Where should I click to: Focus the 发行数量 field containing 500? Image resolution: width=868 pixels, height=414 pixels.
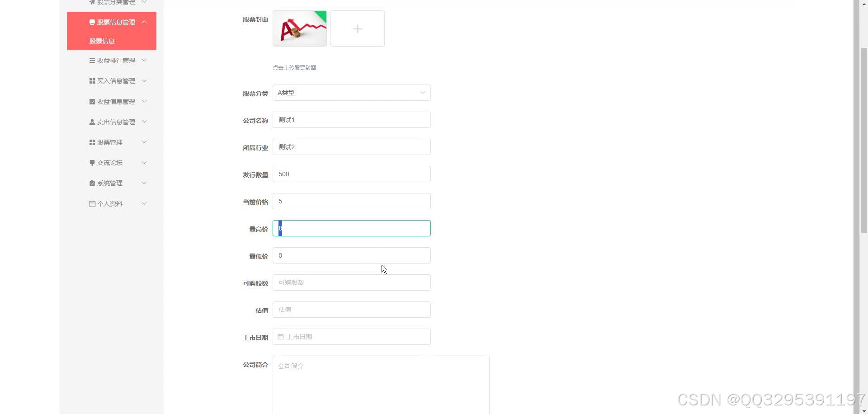tap(351, 174)
